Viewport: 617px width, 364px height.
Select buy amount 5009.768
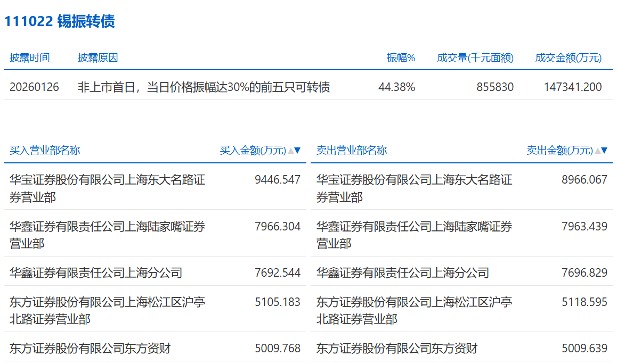click(x=278, y=348)
